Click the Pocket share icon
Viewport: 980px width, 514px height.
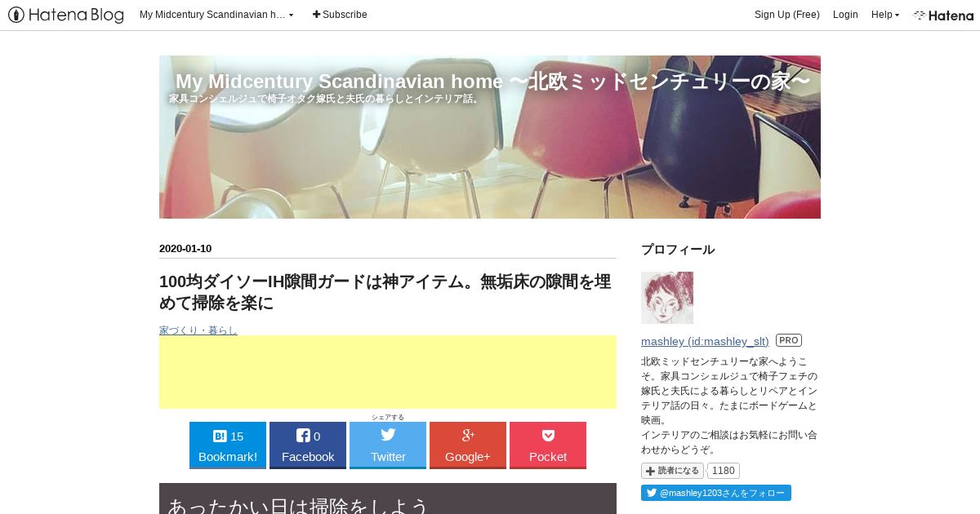pyautogui.click(x=548, y=435)
